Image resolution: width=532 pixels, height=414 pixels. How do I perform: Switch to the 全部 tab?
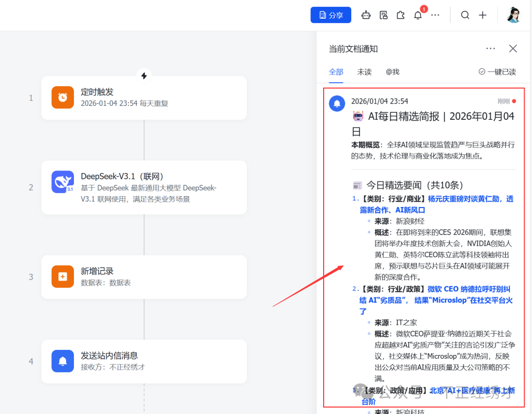[x=336, y=72]
